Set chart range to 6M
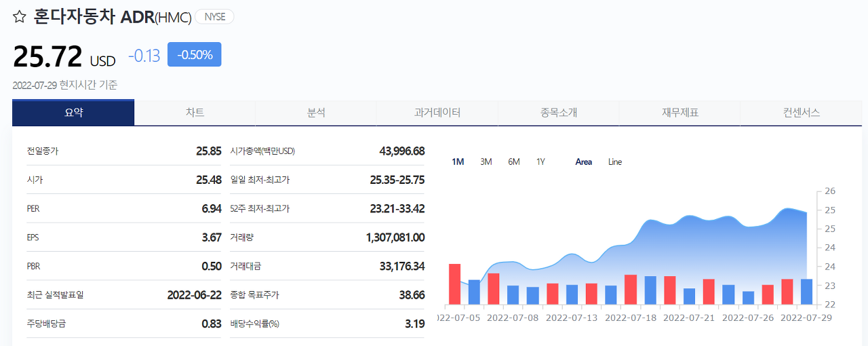The height and width of the screenshot is (346, 868). (514, 161)
